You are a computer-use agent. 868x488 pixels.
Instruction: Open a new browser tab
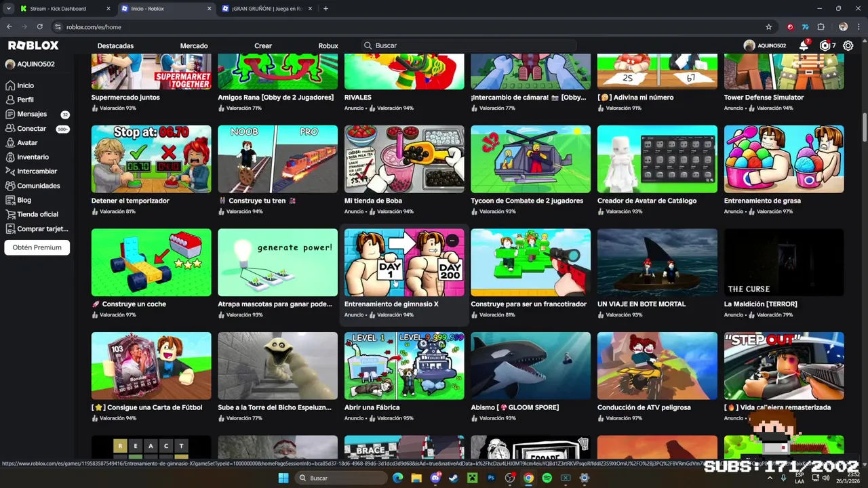click(325, 9)
